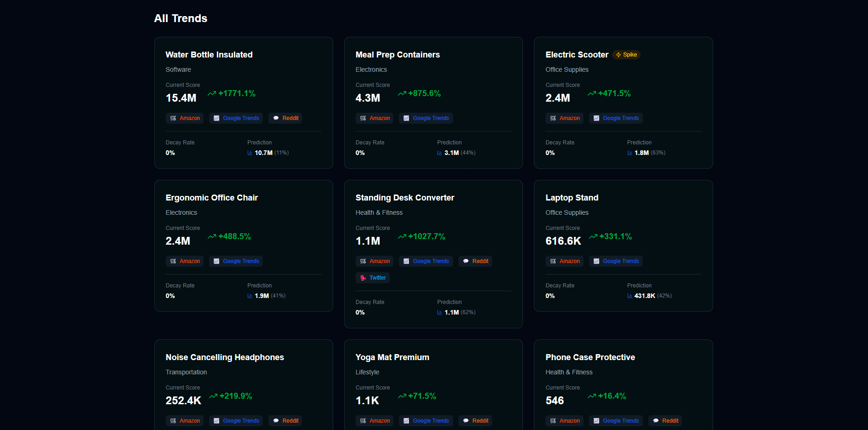Click the Software category label
The width and height of the screenshot is (868, 430).
coord(178,69)
